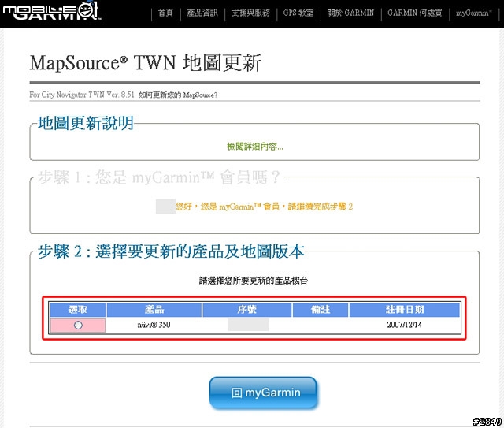The height and width of the screenshot is (428, 504).
Task: Go to GPS 教室 menu item
Action: point(298,13)
